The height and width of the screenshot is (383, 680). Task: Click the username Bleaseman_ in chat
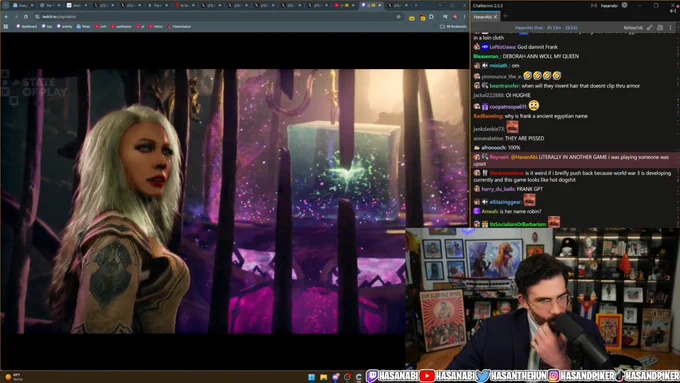487,56
